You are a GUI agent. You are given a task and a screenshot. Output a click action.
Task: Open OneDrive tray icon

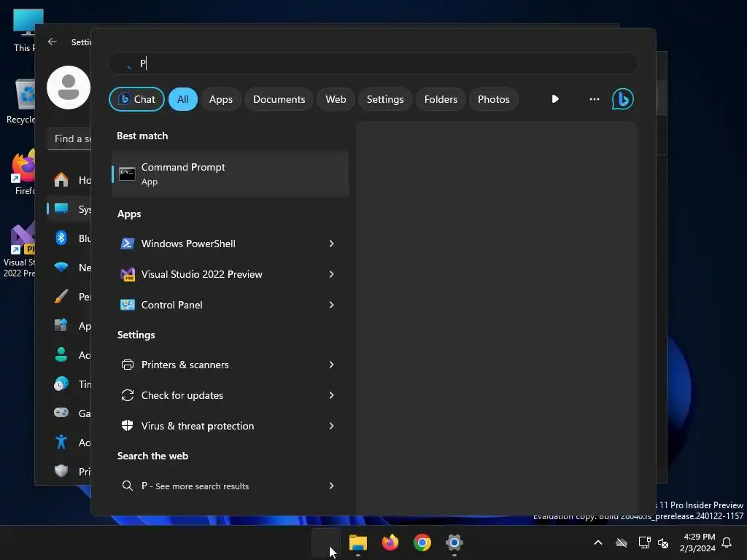(x=622, y=542)
